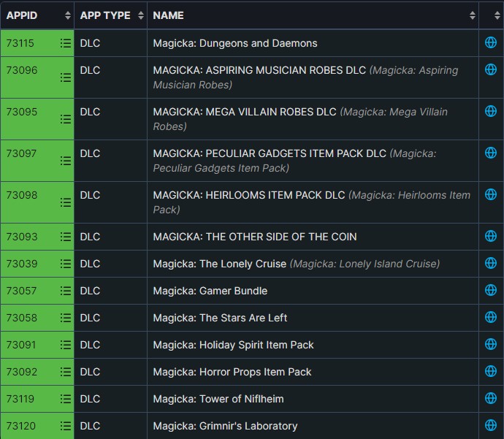The image size is (504, 439).
Task: Open app ID 73120 link
Action: pyautogui.click(x=21, y=426)
